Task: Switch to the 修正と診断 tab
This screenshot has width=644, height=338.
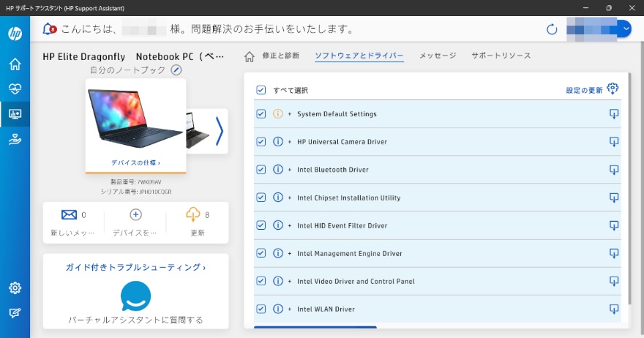Action: point(281,56)
